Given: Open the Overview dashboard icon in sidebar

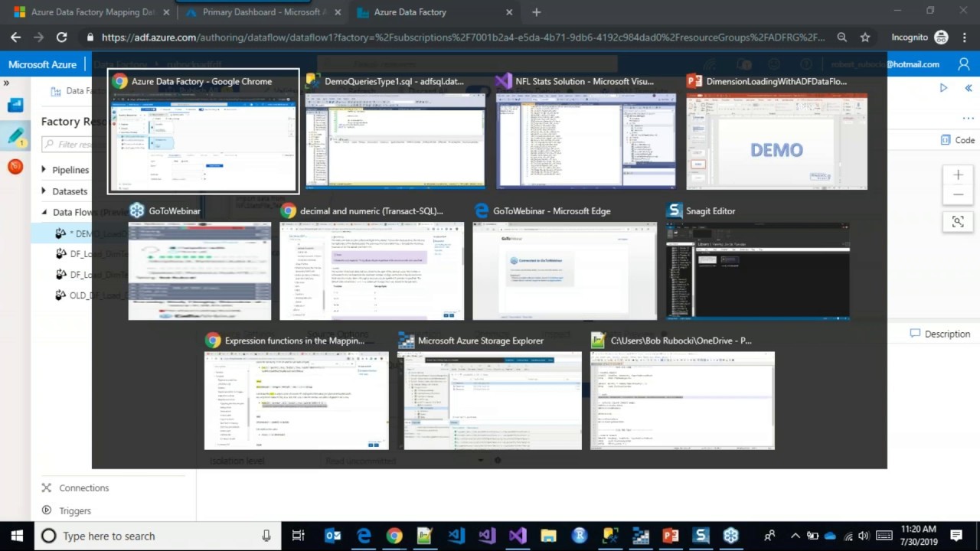Looking at the screenshot, I should [15, 106].
